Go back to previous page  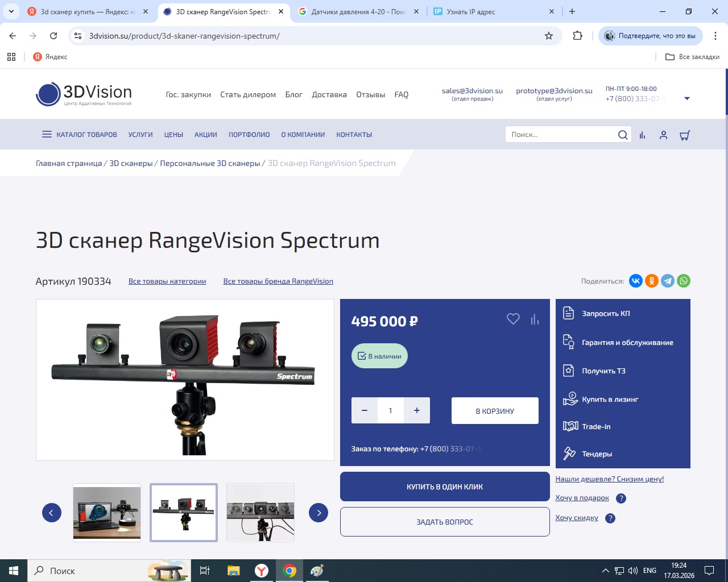click(13, 36)
